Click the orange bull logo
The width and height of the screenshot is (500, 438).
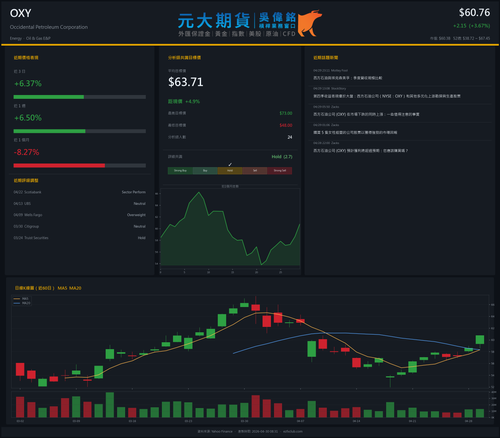tap(310, 23)
